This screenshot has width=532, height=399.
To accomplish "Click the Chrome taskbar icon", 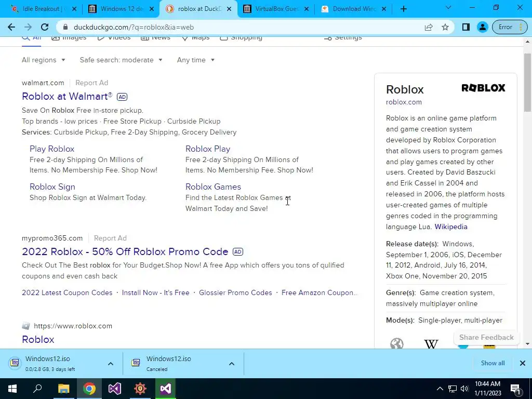I will [89, 389].
